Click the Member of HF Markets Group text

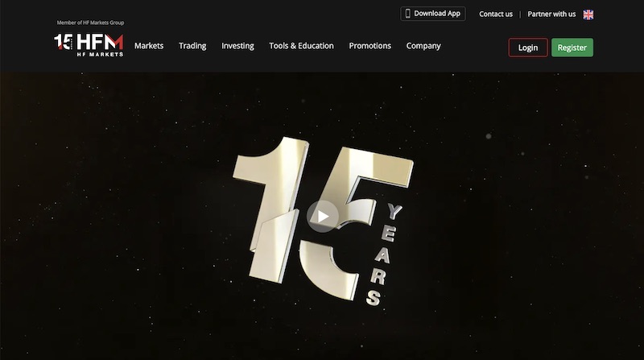(91, 23)
